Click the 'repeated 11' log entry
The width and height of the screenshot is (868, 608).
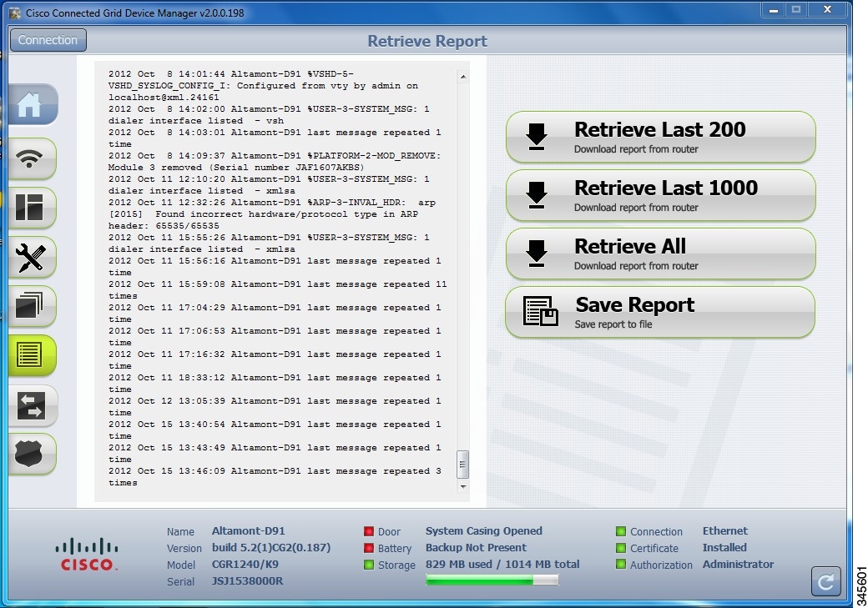[x=277, y=290]
